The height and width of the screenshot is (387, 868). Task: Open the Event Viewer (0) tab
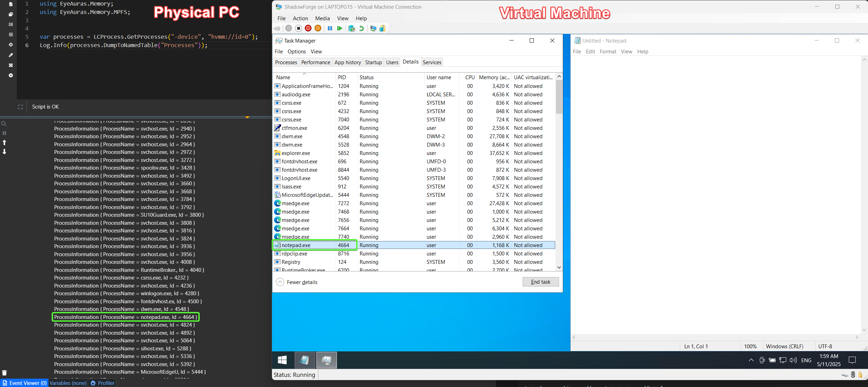[x=24, y=383]
